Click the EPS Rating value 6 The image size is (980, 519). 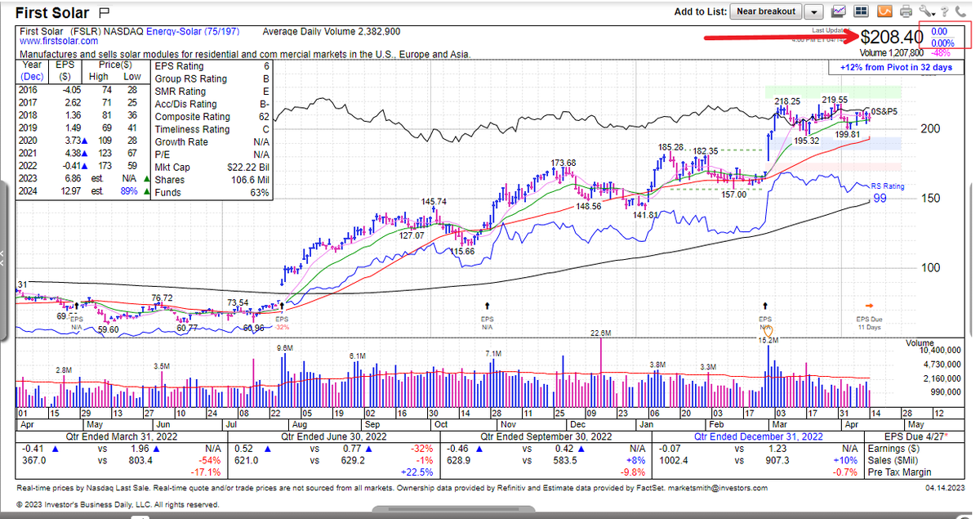tap(266, 66)
